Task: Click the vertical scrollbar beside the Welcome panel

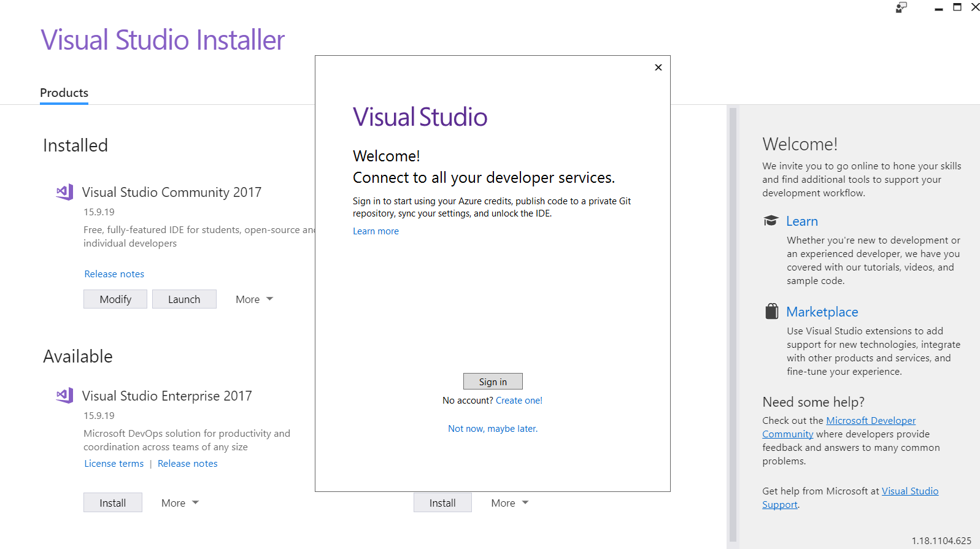Action: point(732,325)
